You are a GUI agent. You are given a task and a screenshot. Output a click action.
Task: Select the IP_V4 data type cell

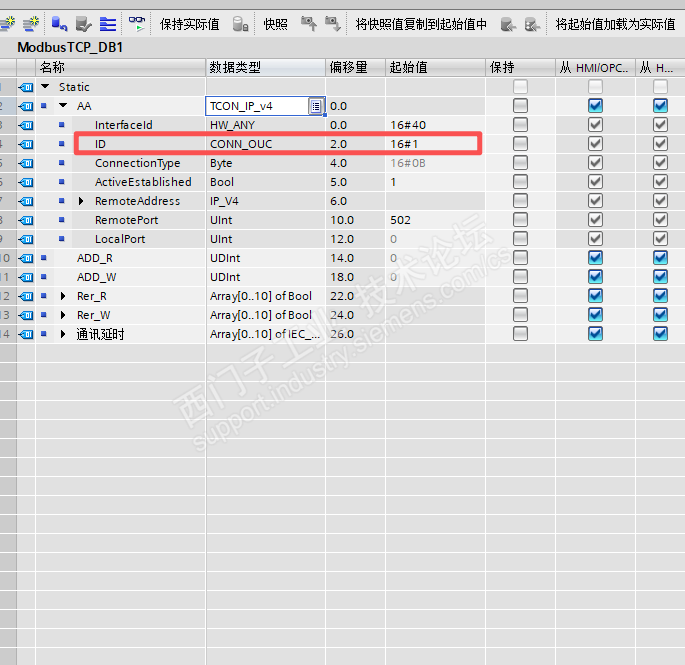(266, 201)
